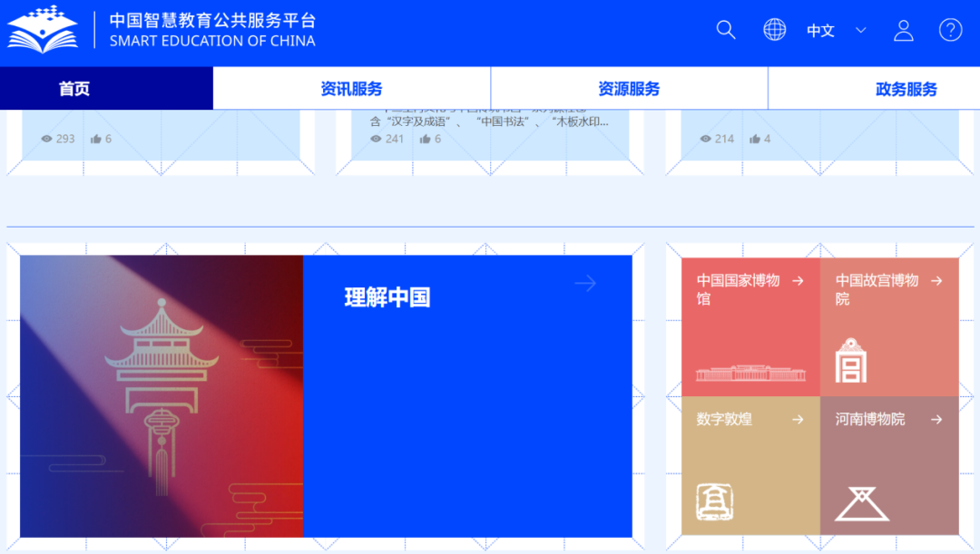Click the arrow next to 河南博物院

click(x=936, y=420)
